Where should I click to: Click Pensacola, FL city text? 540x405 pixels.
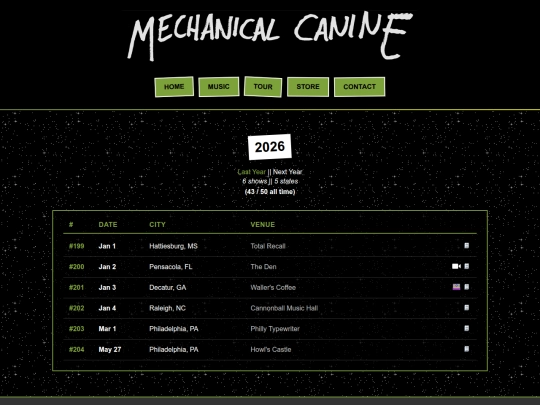coord(170,267)
